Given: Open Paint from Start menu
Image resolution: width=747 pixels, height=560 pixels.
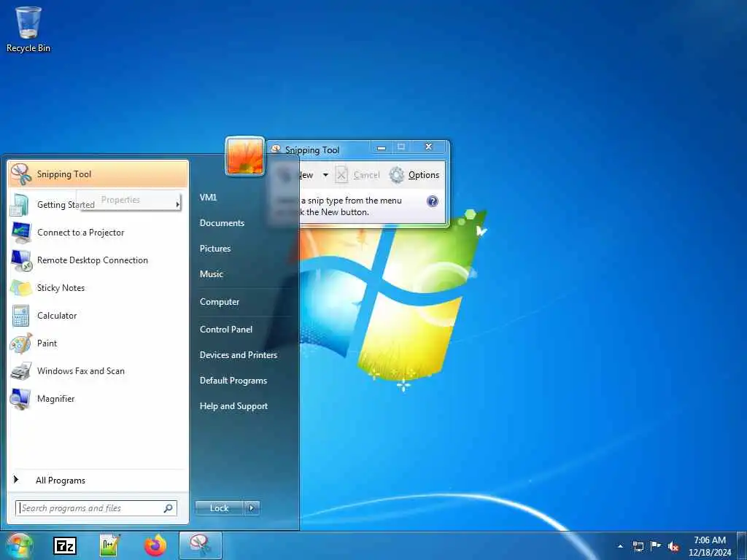Looking at the screenshot, I should (x=98, y=343).
